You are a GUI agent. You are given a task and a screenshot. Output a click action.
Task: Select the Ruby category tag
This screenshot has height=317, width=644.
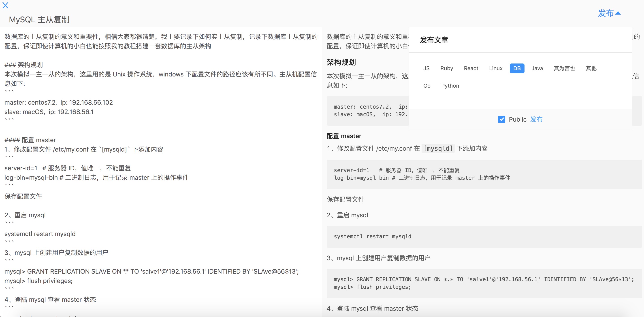(446, 68)
